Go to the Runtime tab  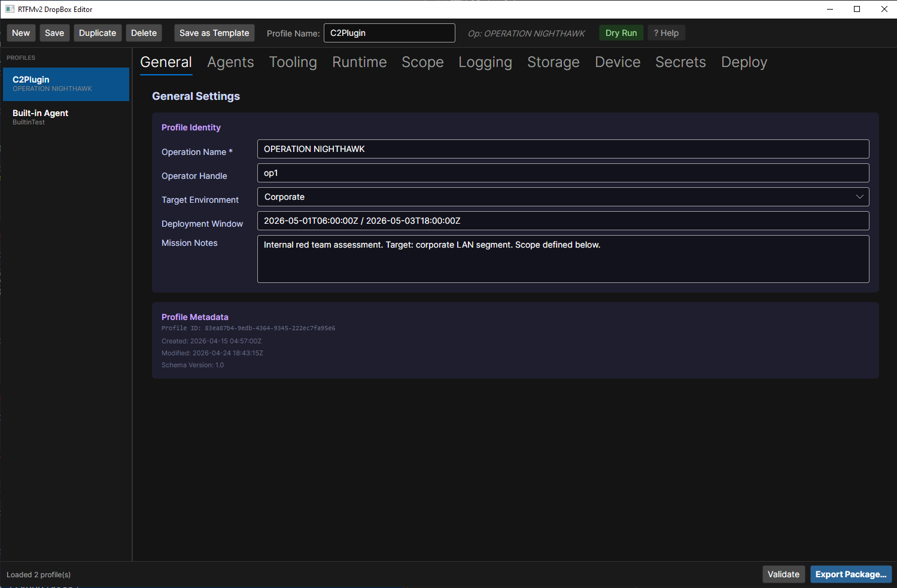pos(359,62)
